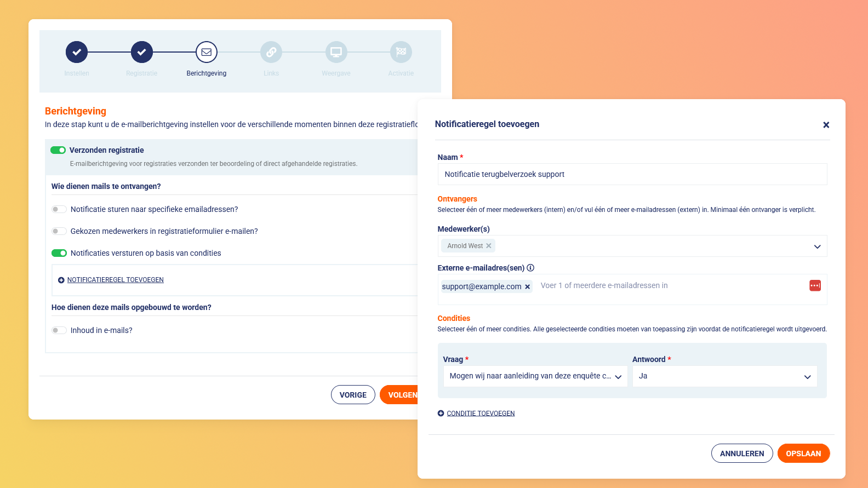
Task: Click the Conditie toevoegen link
Action: (x=481, y=414)
